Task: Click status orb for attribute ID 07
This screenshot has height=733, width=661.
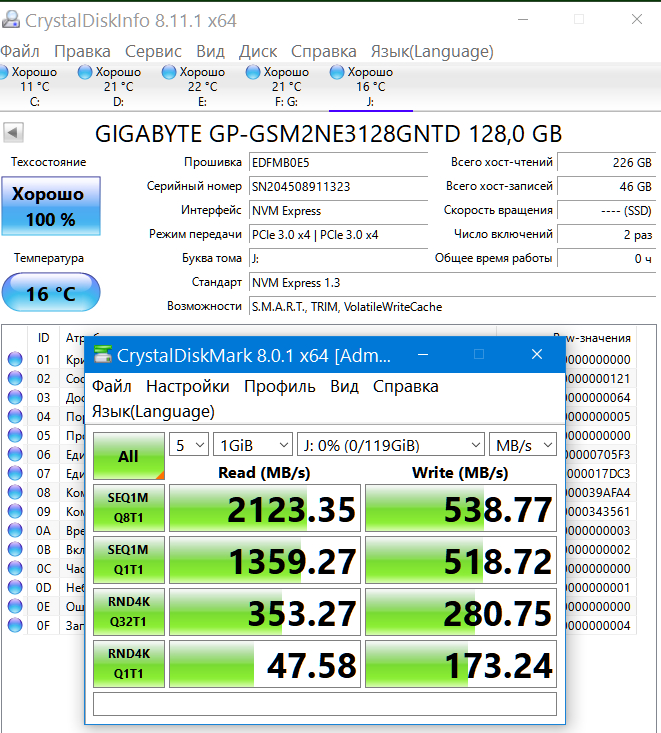Action: point(15,473)
